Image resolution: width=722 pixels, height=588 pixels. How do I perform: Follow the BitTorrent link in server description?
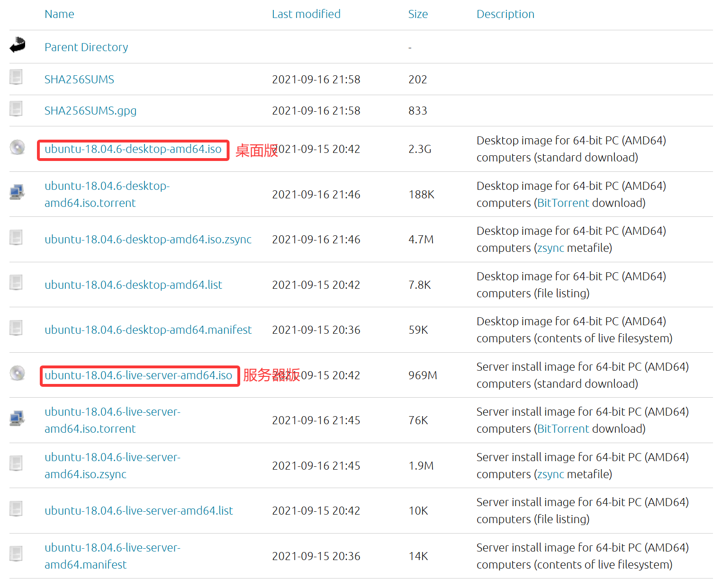pyautogui.click(x=563, y=429)
